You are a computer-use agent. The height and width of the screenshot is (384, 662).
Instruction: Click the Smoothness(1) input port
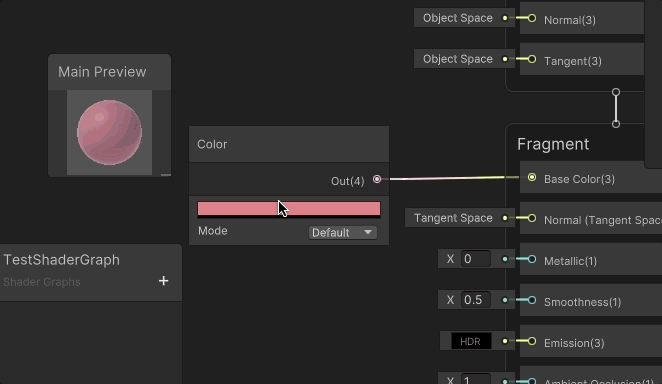click(x=532, y=300)
